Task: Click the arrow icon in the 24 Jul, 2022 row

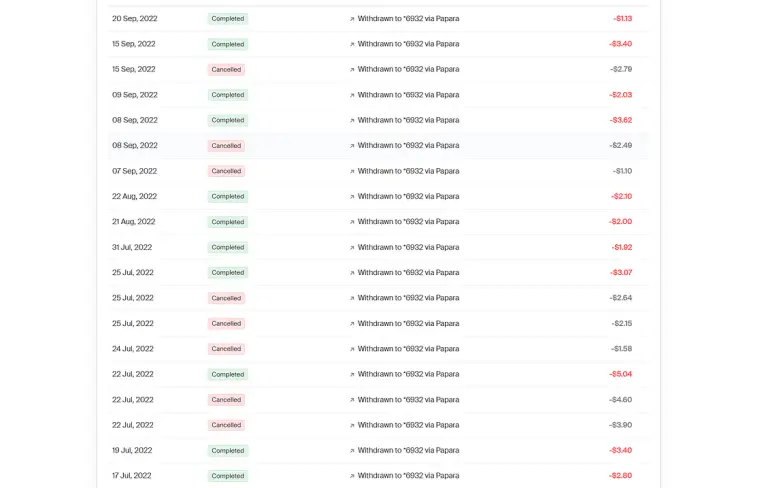Action: click(352, 349)
